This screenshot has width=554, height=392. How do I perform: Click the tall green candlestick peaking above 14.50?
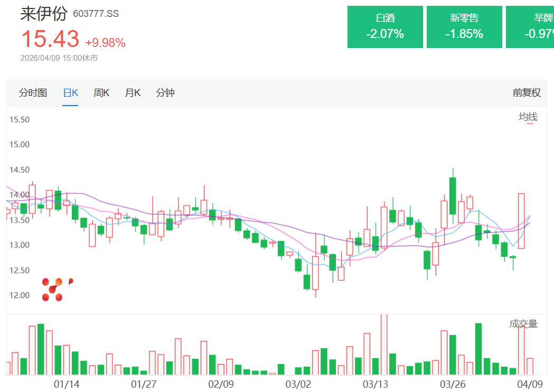pyautogui.click(x=453, y=196)
